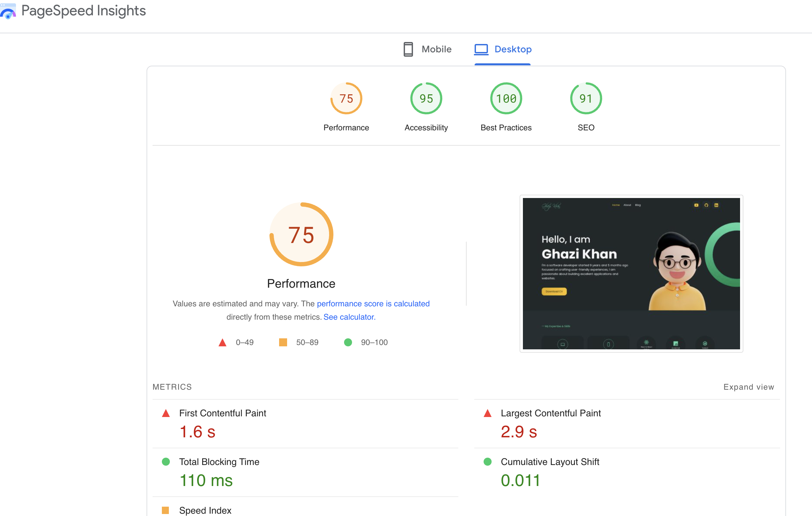Click the mobile phone icon
The image size is (812, 516).
408,49
